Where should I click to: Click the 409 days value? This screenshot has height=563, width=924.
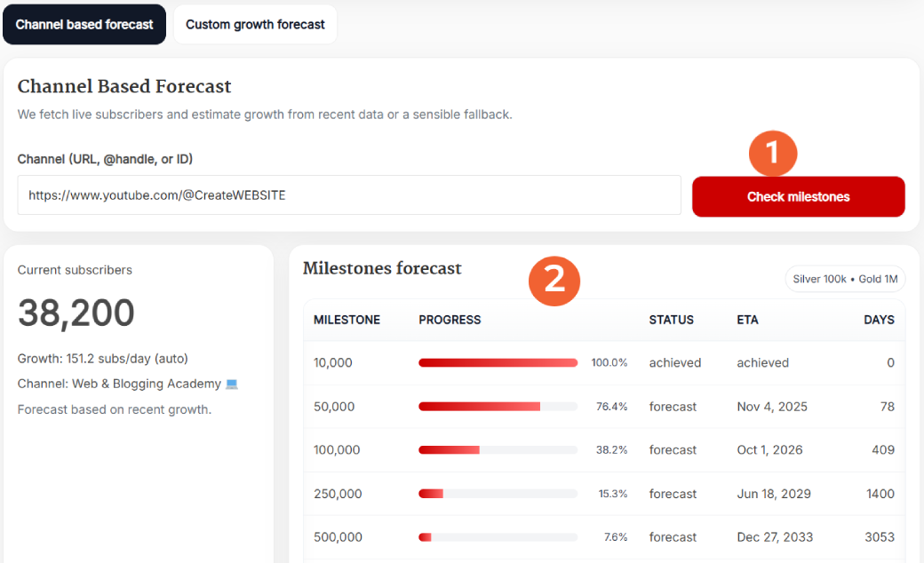coord(883,450)
